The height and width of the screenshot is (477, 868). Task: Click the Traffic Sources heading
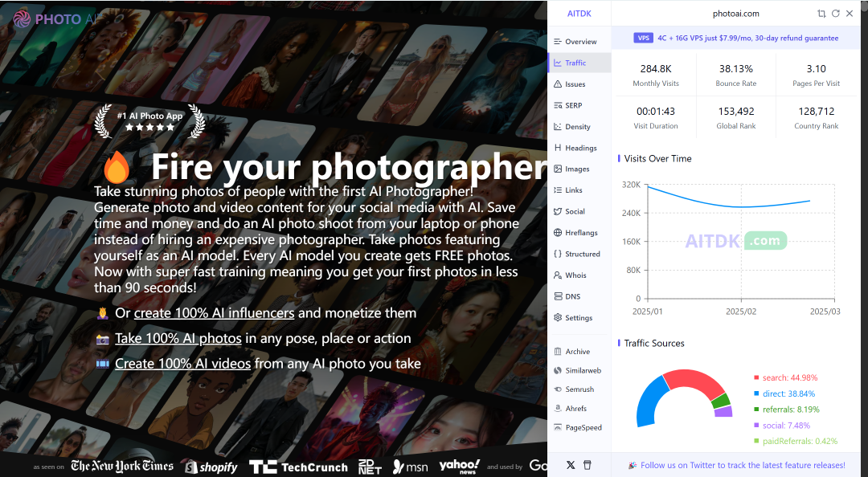[x=653, y=343]
